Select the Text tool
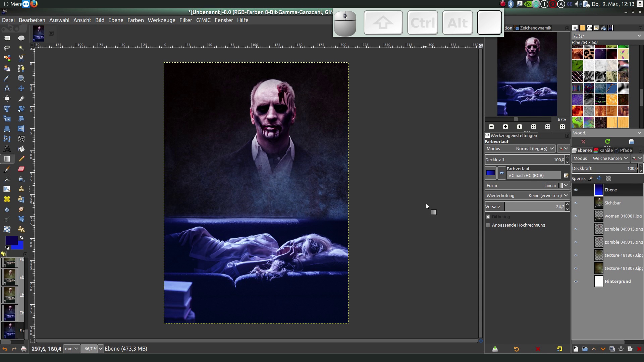644x362 pixels. point(7,149)
